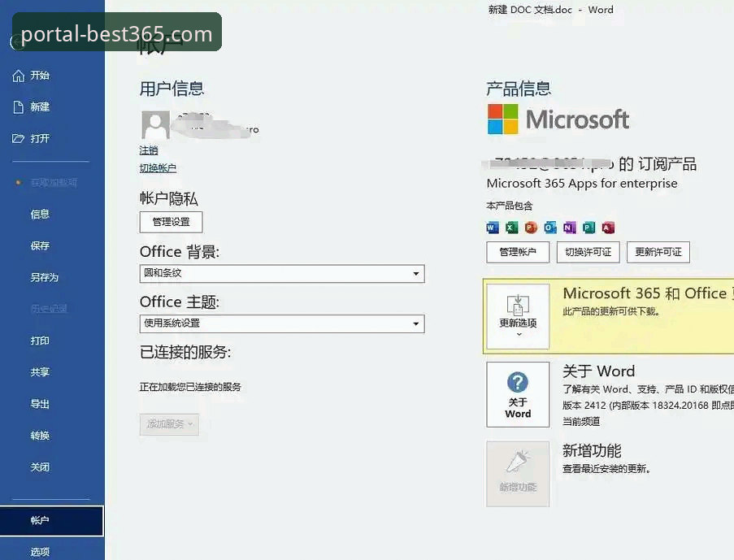Click the Outlook app icon under 本产品包含
Screen dimensions: 734x560
click(550, 228)
